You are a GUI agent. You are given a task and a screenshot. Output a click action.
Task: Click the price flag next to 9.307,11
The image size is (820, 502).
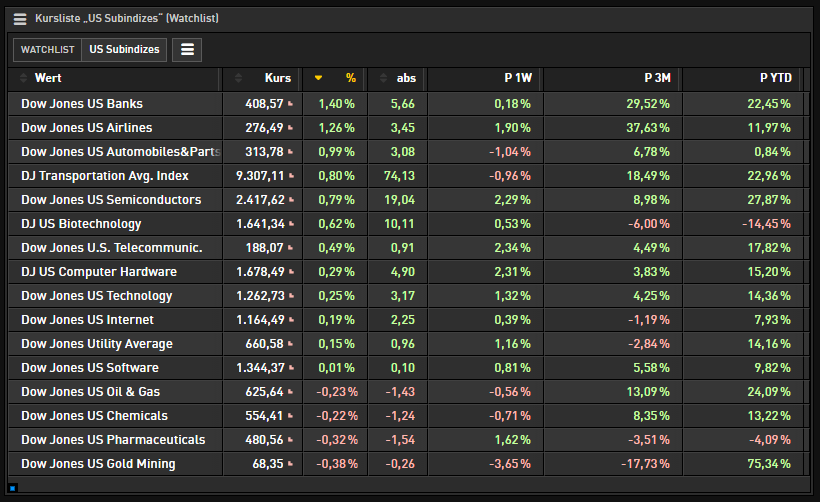(x=291, y=176)
